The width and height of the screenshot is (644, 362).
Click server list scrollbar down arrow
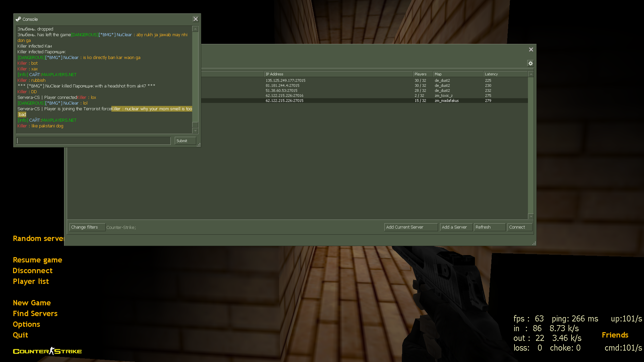coord(531,217)
